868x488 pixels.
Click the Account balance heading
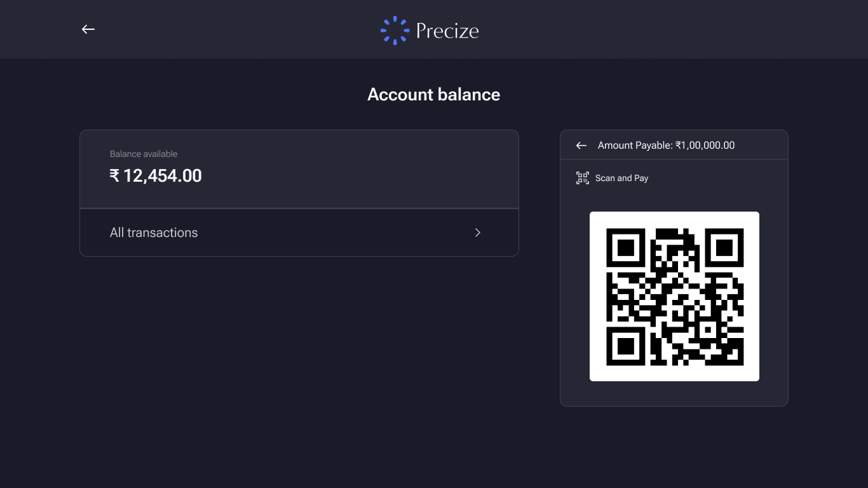pyautogui.click(x=434, y=95)
